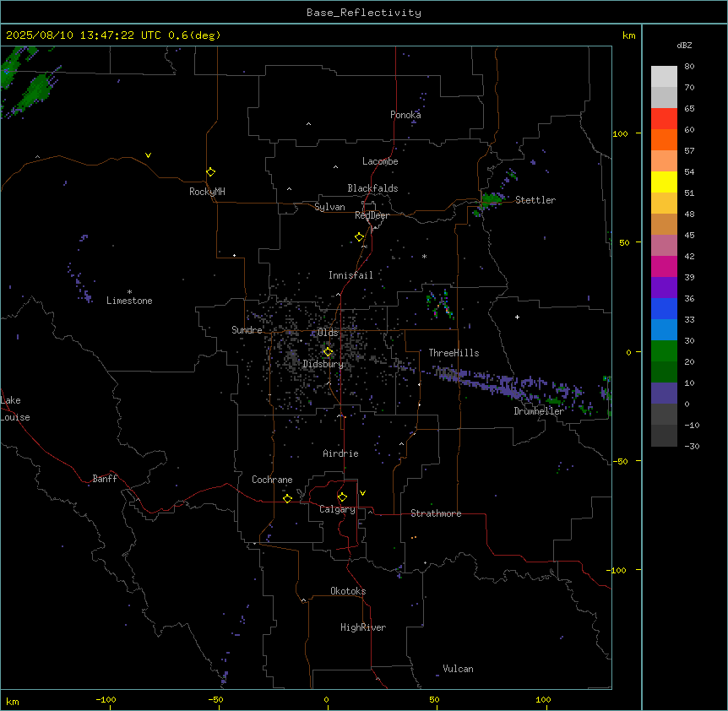Click the Blackfalds label
This screenshot has width=728, height=711.
click(372, 188)
